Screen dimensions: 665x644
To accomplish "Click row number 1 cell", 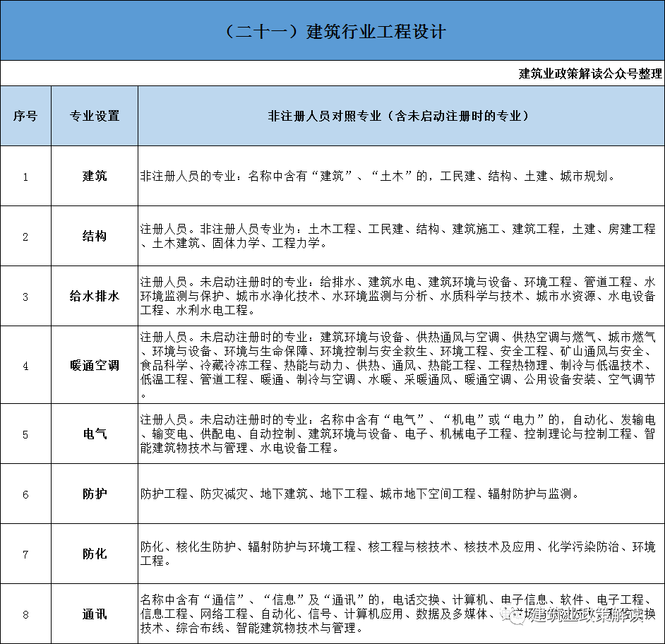I will tap(25, 176).
